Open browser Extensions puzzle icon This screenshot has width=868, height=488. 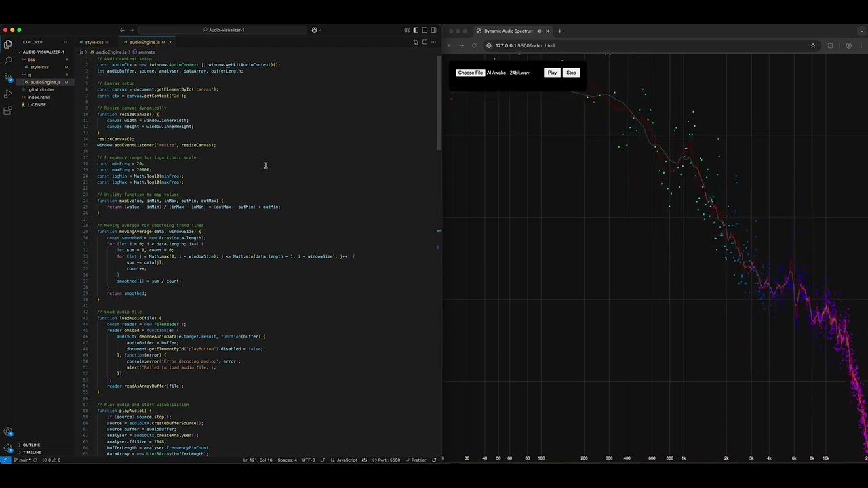(x=831, y=45)
